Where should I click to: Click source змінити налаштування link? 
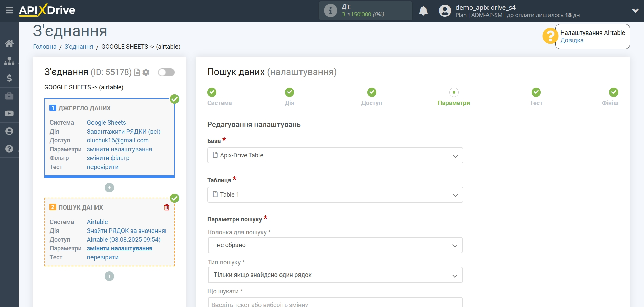[x=120, y=149]
